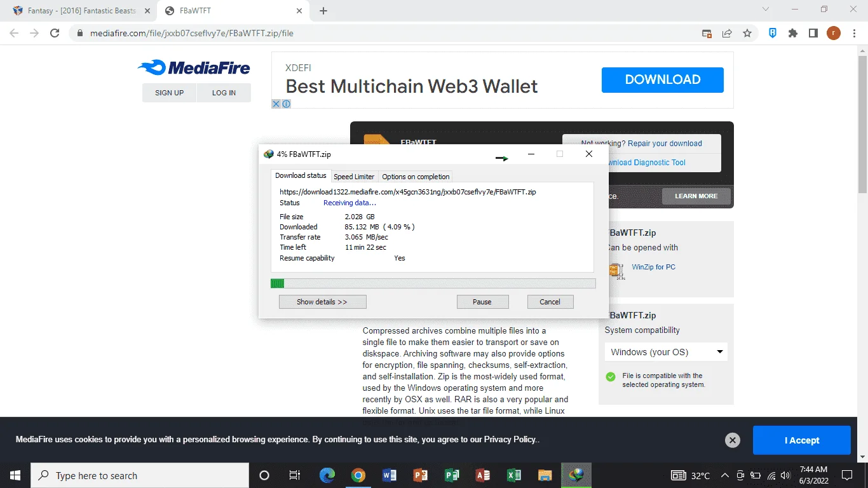The width and height of the screenshot is (868, 488).
Task: Click the battery power tray icon
Action: point(756,475)
